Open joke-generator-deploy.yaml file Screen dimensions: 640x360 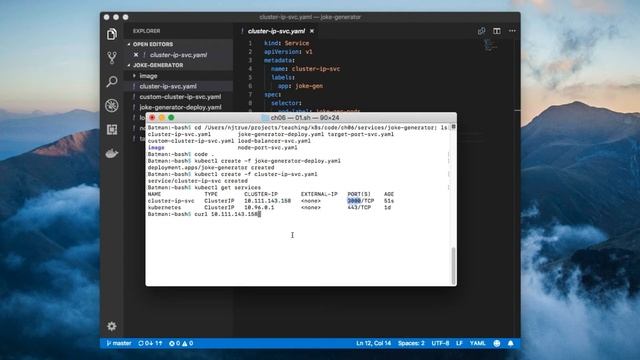180,107
